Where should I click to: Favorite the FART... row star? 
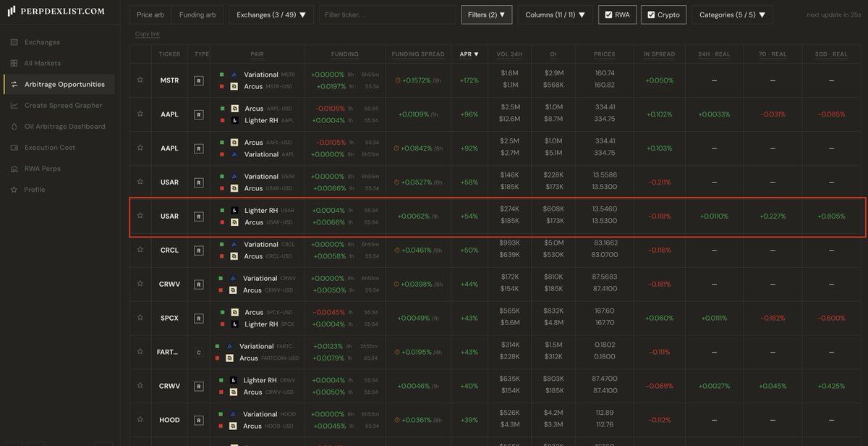(140, 352)
